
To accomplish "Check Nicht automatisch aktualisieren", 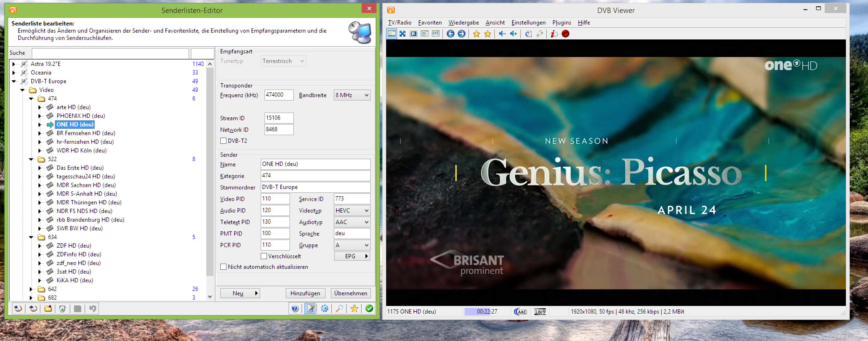I will pyautogui.click(x=223, y=267).
